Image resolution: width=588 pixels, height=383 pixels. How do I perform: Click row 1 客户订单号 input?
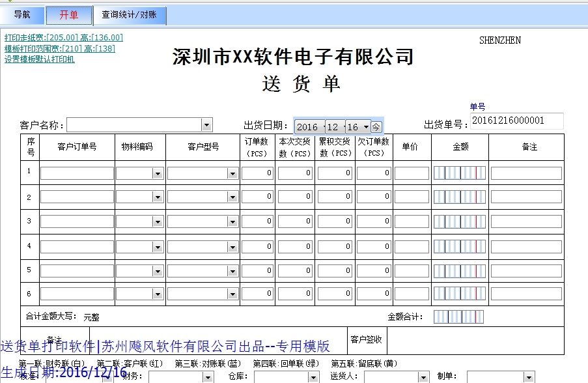77,173
